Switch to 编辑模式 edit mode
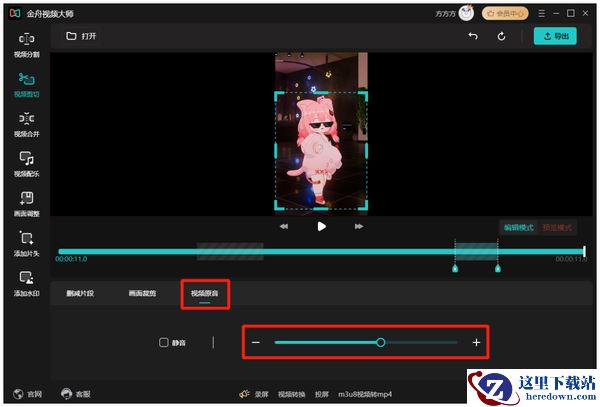Viewport: 600px width, 407px height. point(518,228)
